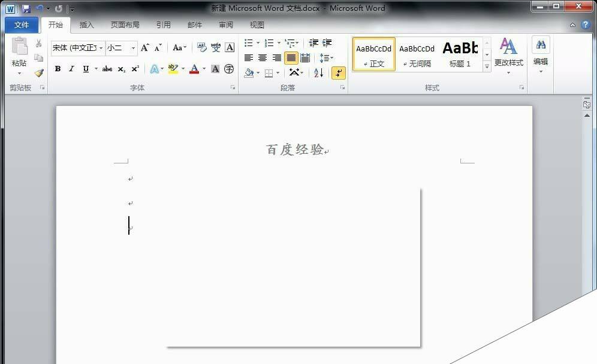Click the Distributed alignment icon
This screenshot has width=597, height=364.
click(x=305, y=58)
